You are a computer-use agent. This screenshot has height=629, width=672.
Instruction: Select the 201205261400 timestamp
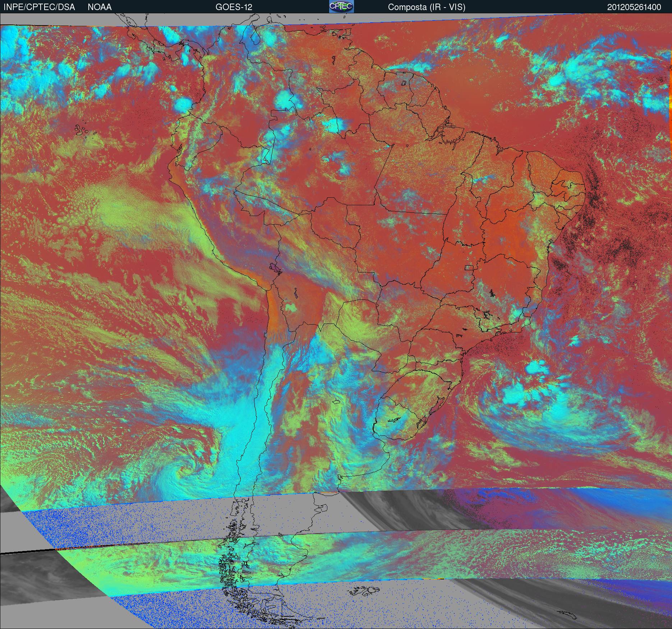click(634, 7)
